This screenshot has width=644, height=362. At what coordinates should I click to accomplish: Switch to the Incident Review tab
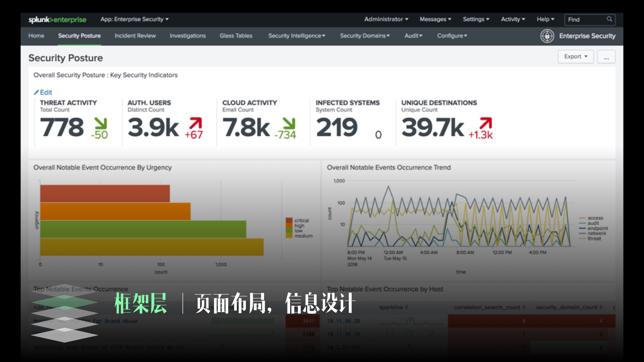pos(135,36)
